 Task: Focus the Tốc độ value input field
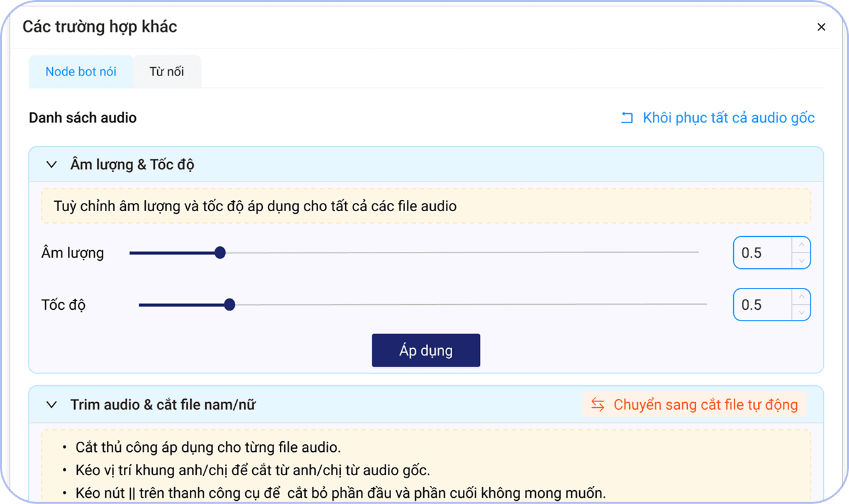tap(762, 305)
